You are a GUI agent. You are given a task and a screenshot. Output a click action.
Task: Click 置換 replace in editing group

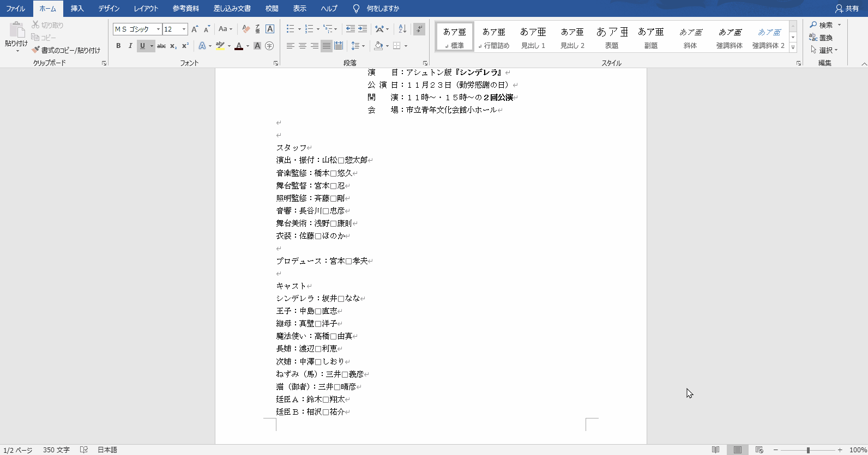point(822,38)
